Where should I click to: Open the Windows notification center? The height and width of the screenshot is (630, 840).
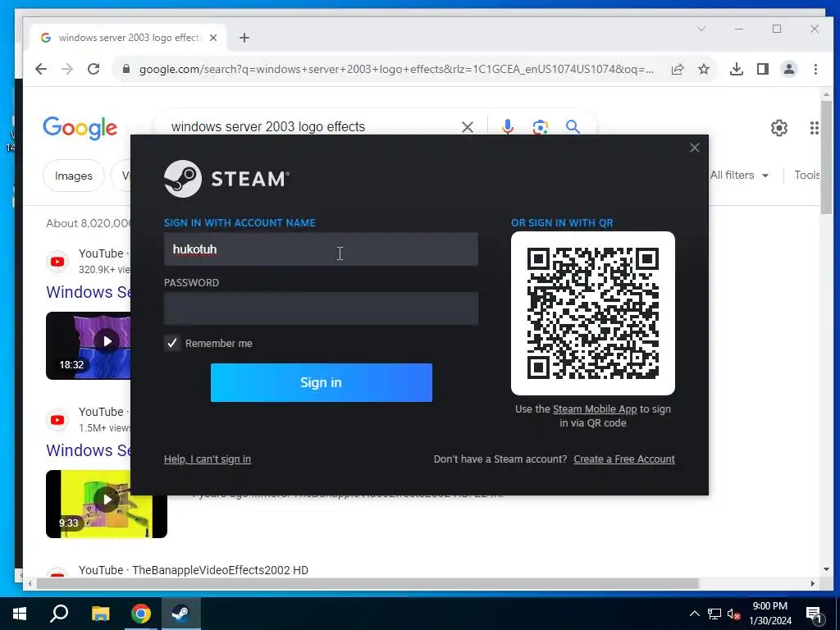pos(814,614)
